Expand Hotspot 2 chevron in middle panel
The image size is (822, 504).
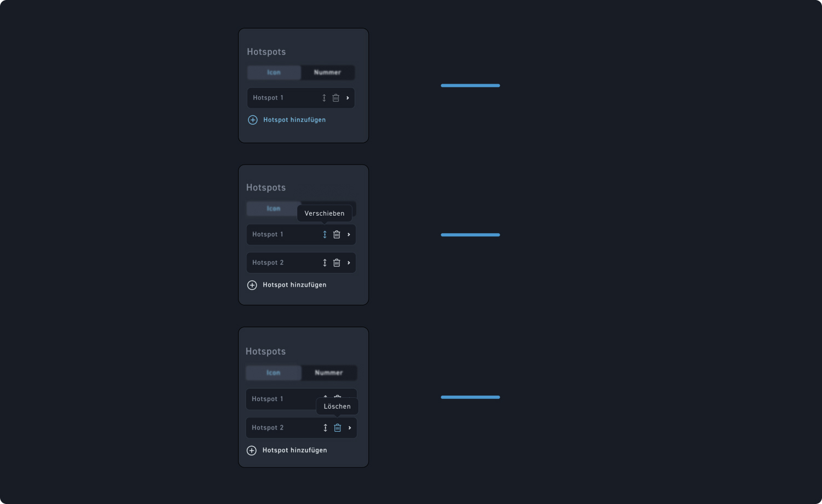click(349, 263)
